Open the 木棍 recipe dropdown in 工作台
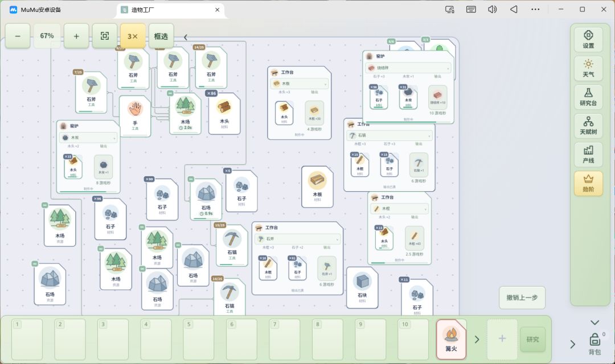This screenshot has height=364, width=615. 399,209
